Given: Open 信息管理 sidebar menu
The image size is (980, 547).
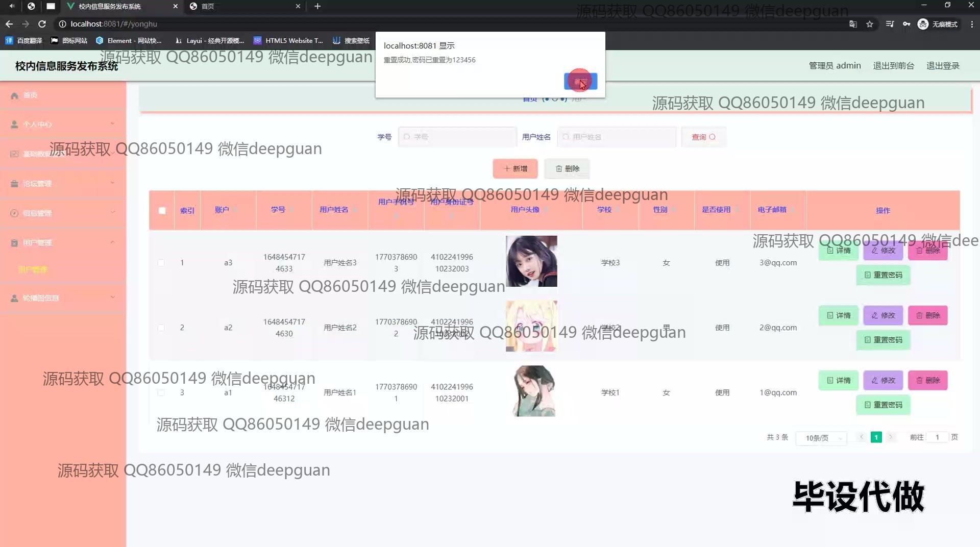Looking at the screenshot, I should (x=63, y=213).
